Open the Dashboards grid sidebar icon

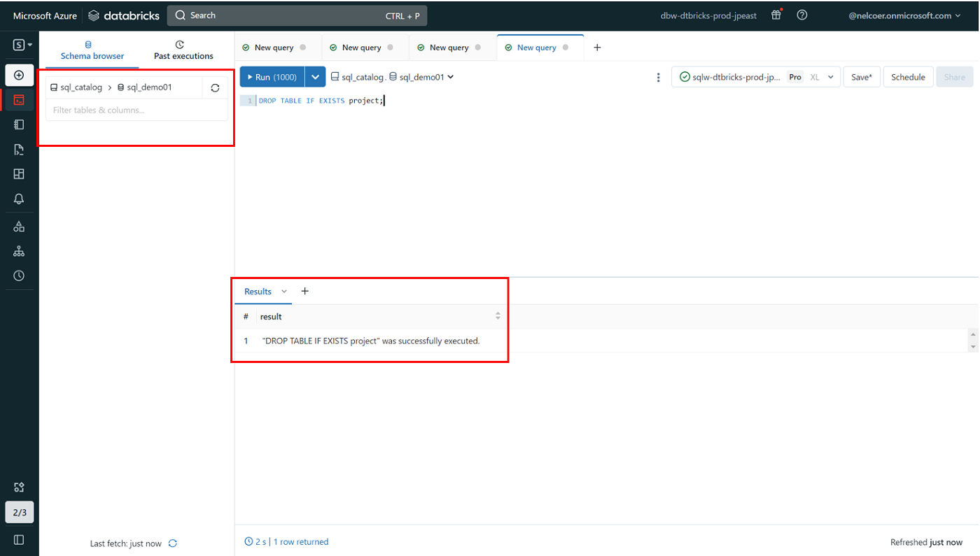pyautogui.click(x=19, y=173)
